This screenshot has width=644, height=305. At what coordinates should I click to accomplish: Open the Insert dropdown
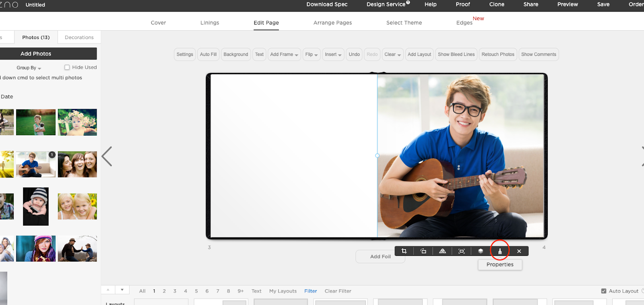(x=333, y=54)
